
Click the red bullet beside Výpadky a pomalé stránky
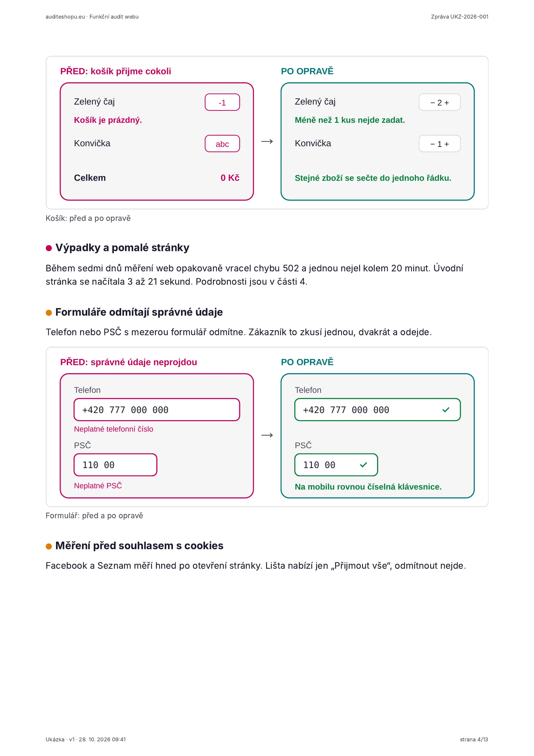[x=49, y=248]
